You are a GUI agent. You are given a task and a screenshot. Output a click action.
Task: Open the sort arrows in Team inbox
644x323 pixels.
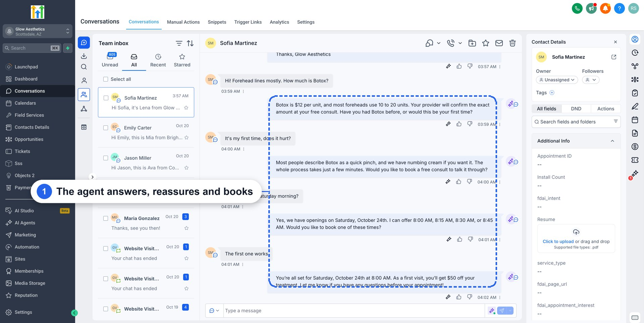(x=190, y=43)
